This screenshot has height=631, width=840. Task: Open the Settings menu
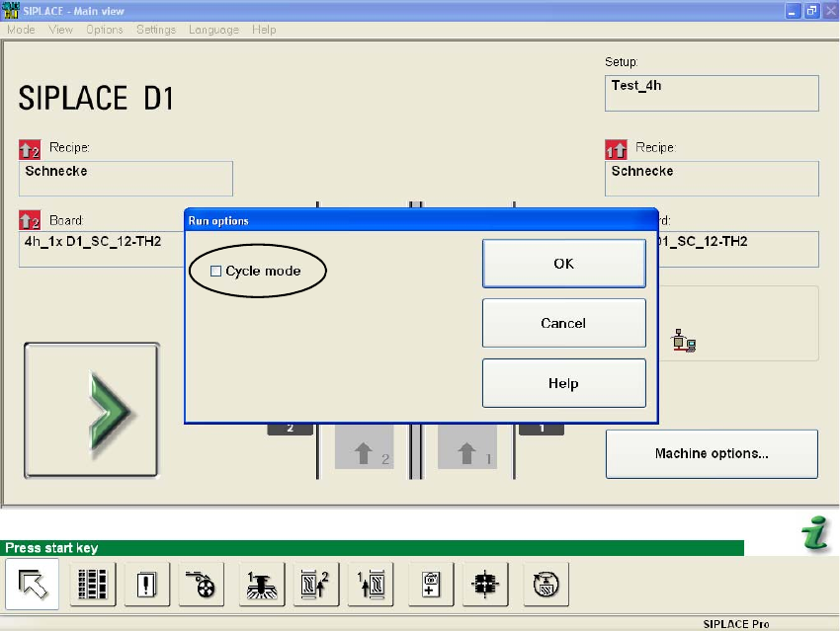coord(156,30)
